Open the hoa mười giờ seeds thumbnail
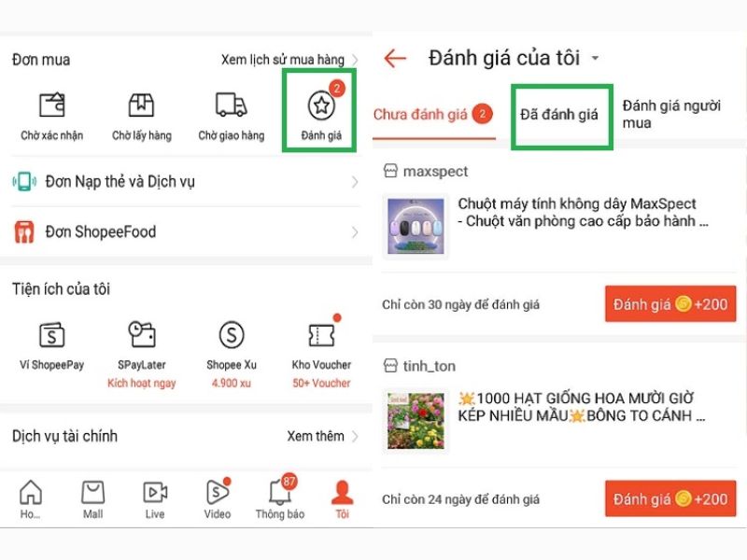 [x=416, y=421]
